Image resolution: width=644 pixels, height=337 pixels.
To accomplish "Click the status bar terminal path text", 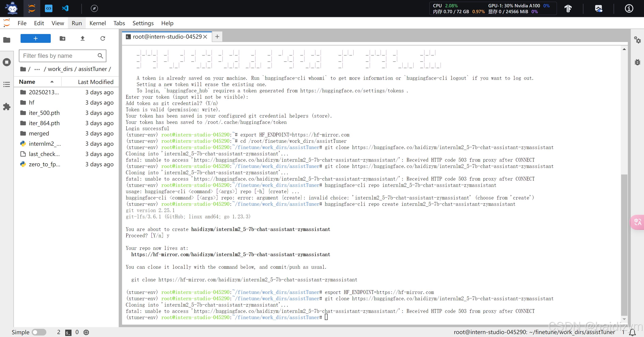I will coord(534,332).
